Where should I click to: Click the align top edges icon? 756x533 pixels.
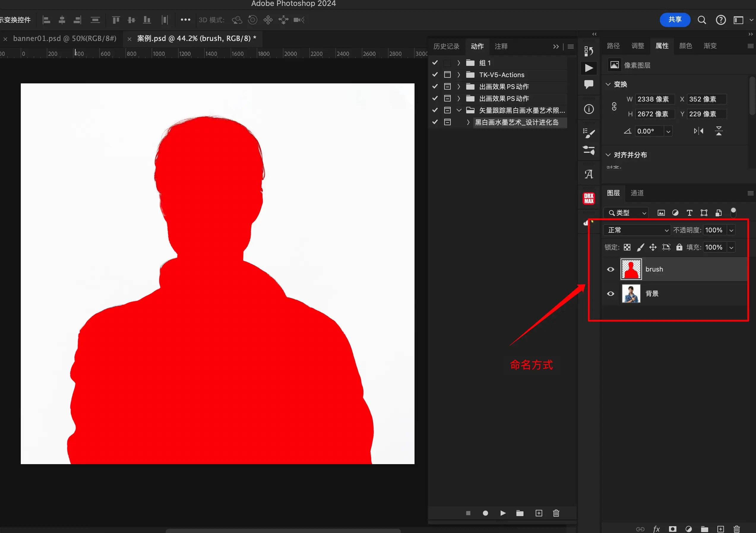click(x=116, y=20)
